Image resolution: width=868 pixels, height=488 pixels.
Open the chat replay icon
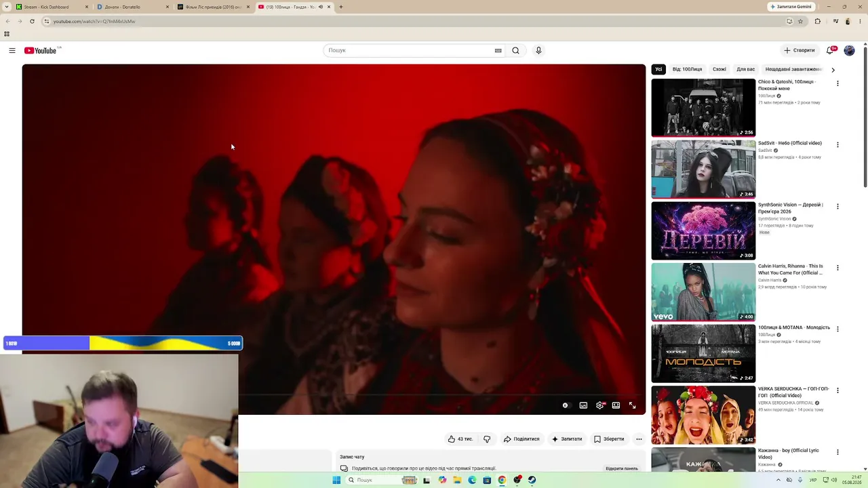(344, 468)
